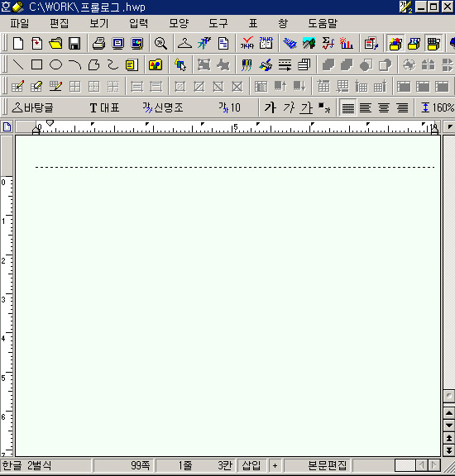455x476 pixels.
Task: Open the 바탕글 paragraph style dropdown
Action: pyautogui.click(x=32, y=107)
